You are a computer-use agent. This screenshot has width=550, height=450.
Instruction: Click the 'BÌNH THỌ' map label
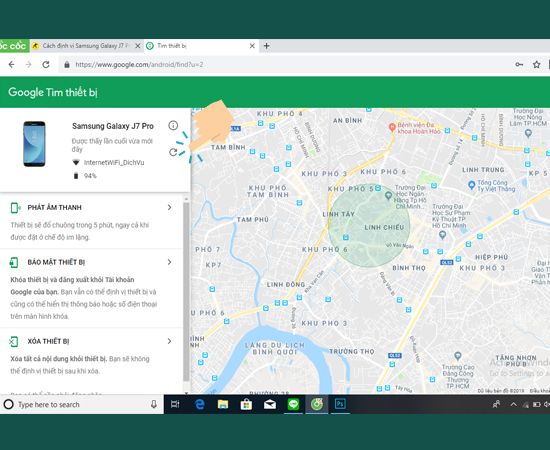tap(409, 268)
